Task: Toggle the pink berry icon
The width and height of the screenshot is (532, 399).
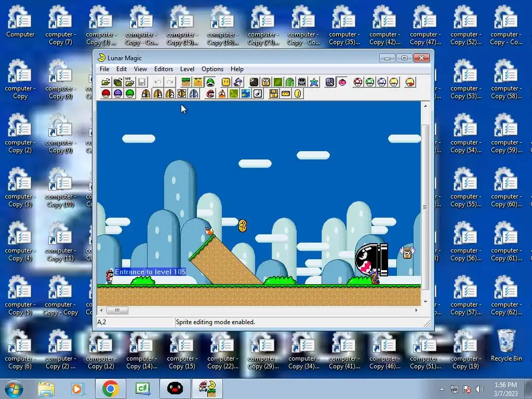Action: coord(342,82)
